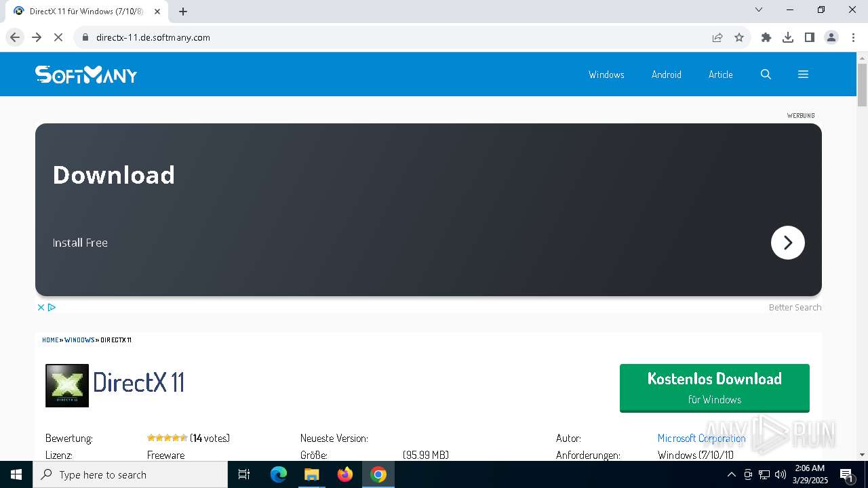Share this page icon
The image size is (868, 488).
(717, 37)
